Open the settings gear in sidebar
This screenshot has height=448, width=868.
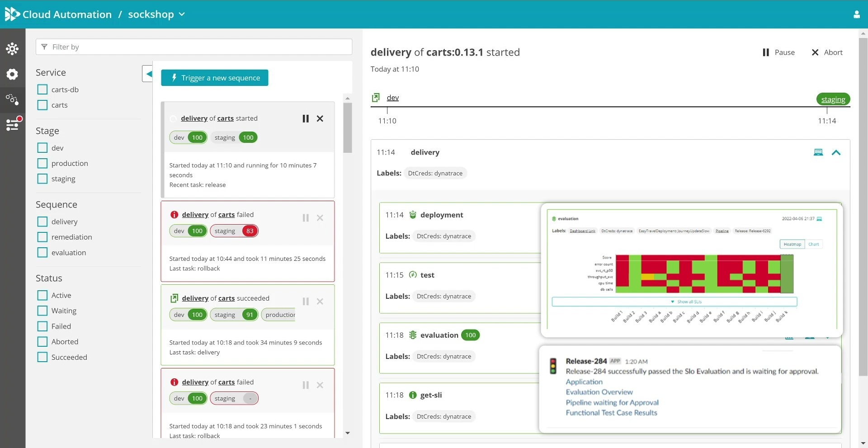12,74
